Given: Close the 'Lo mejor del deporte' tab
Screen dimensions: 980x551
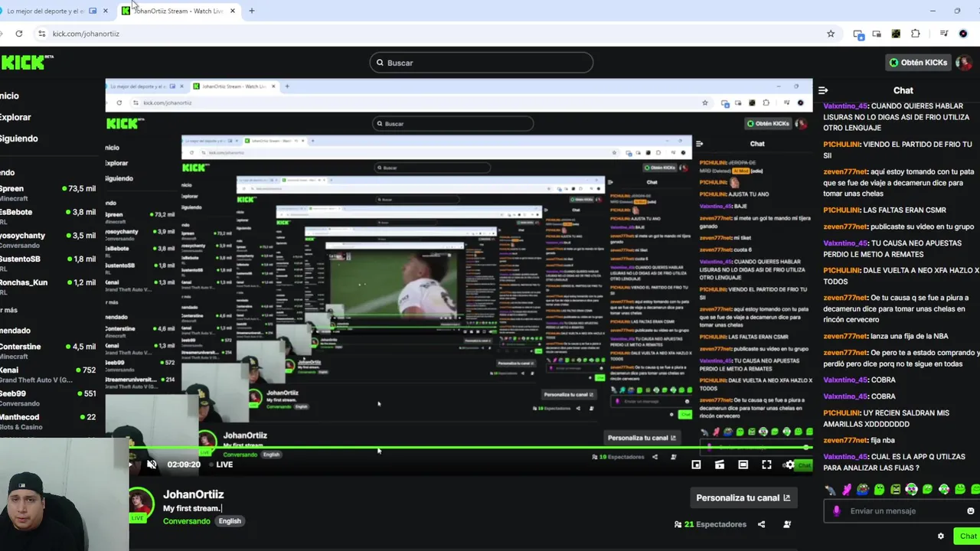Looking at the screenshot, I should (x=105, y=11).
